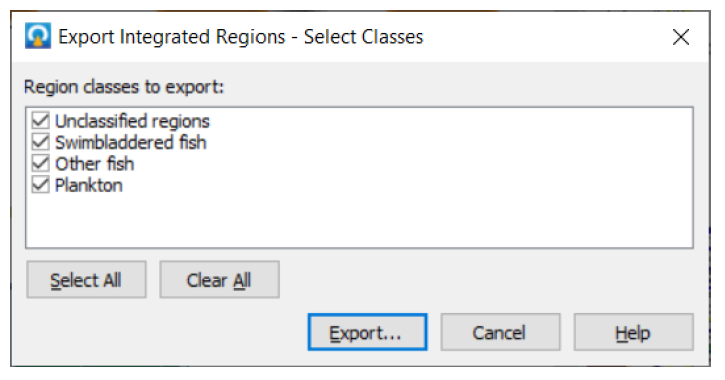Untick the Plankton checkbox
The image size is (725, 380).
click(x=41, y=185)
